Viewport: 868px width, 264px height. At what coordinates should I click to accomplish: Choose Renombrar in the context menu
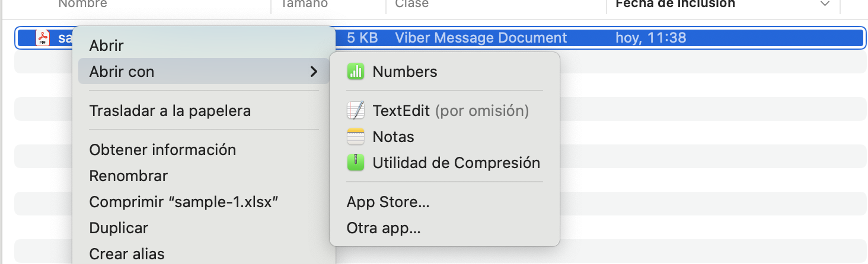point(128,176)
